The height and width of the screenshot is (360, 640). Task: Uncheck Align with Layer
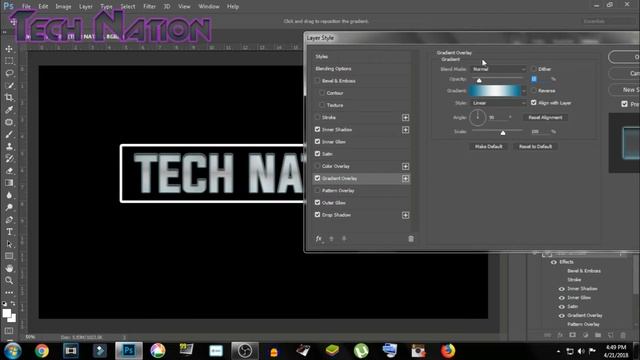click(533, 103)
